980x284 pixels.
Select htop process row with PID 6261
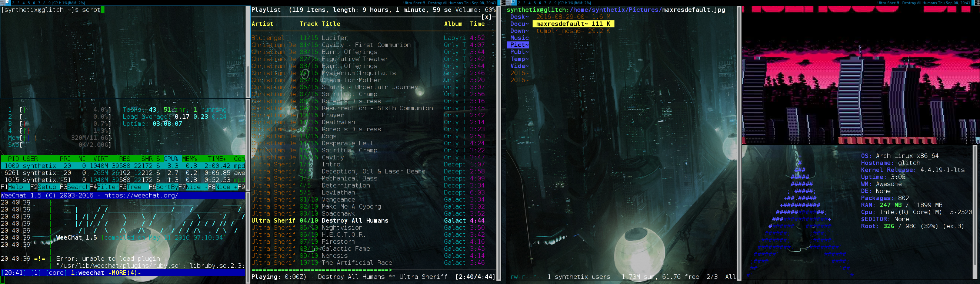point(123,173)
